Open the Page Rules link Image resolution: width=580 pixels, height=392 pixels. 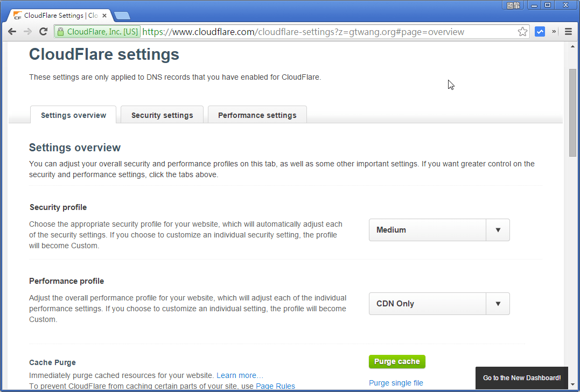tap(275, 386)
